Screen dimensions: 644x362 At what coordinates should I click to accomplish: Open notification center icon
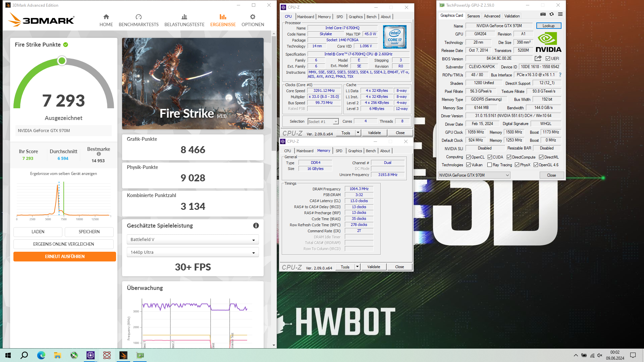(x=633, y=355)
